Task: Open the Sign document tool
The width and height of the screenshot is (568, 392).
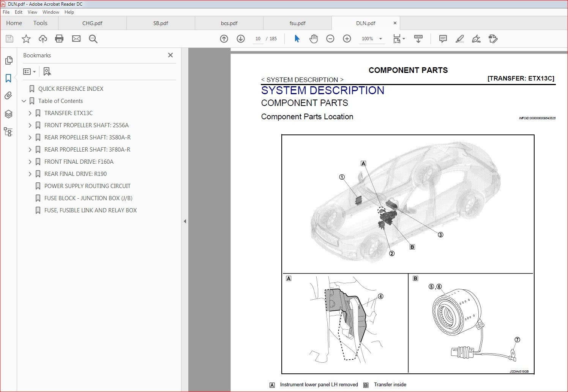Action: point(476,39)
